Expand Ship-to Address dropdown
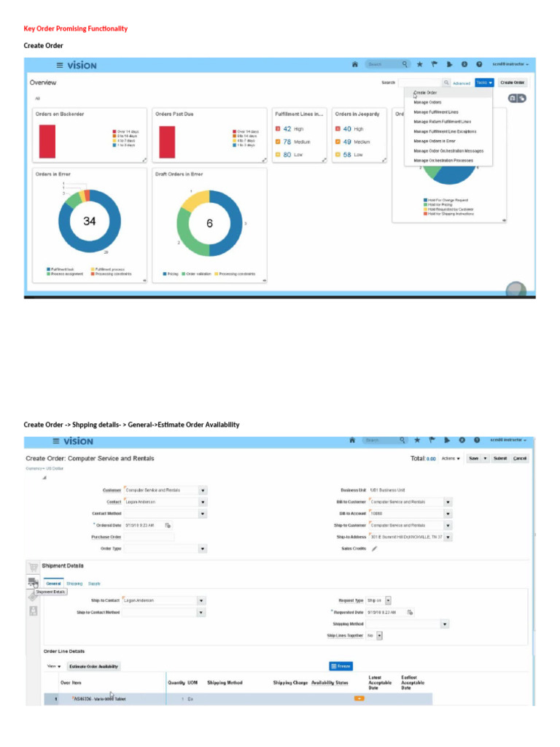Screen dimensions: 560x747 pyautogui.click(x=448, y=537)
